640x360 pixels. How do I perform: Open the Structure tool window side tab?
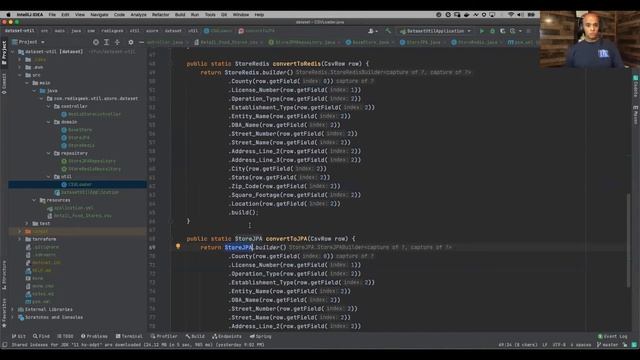point(4,276)
